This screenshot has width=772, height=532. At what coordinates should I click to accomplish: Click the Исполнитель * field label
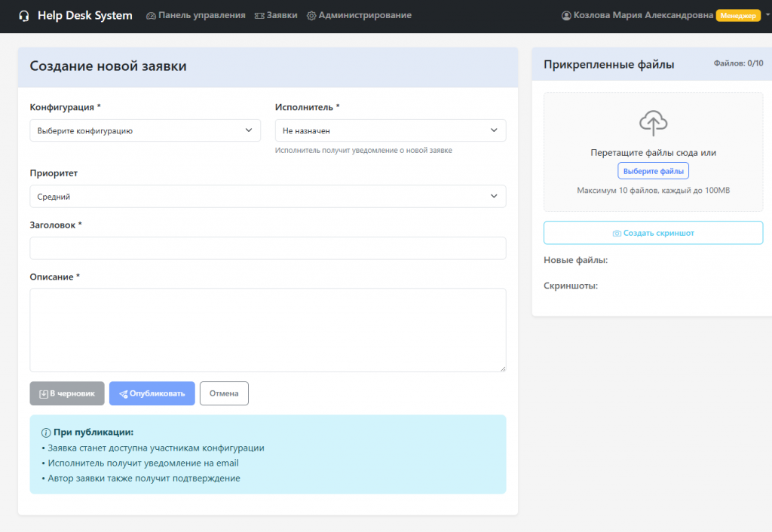point(308,107)
